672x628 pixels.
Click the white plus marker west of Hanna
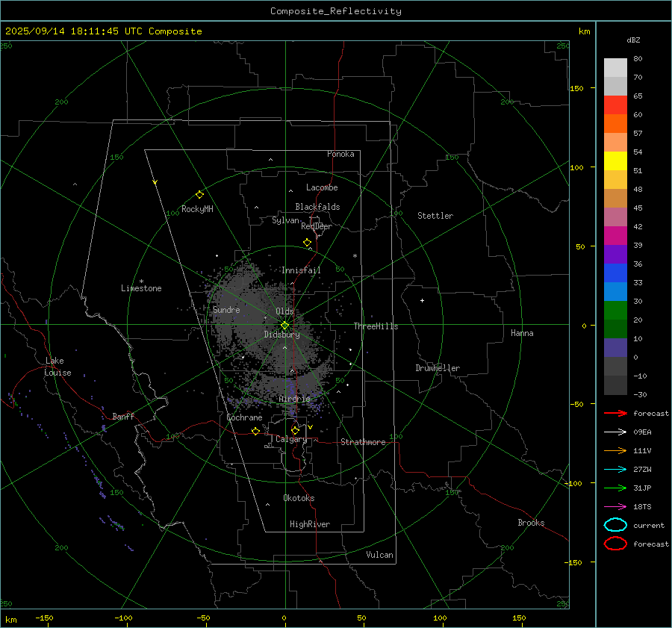pyautogui.click(x=422, y=300)
